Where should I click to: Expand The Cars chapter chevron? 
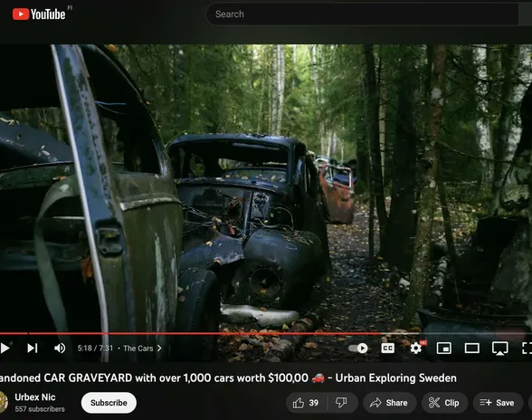click(x=159, y=348)
